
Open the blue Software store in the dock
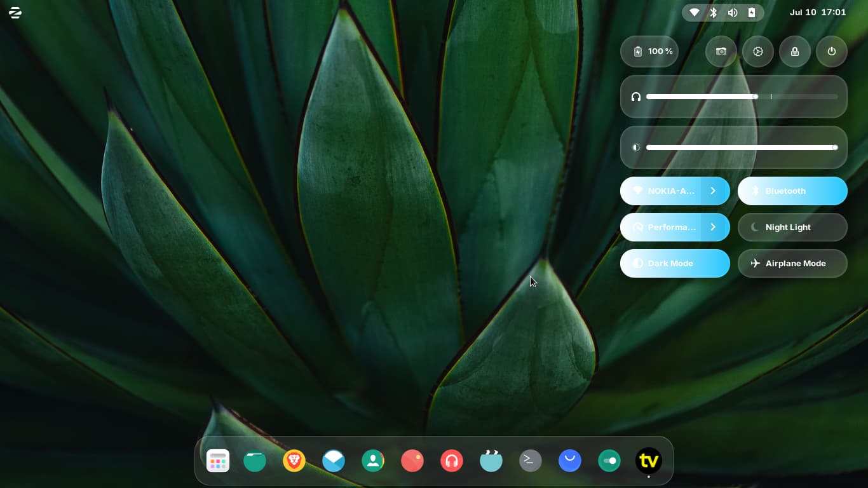click(570, 461)
